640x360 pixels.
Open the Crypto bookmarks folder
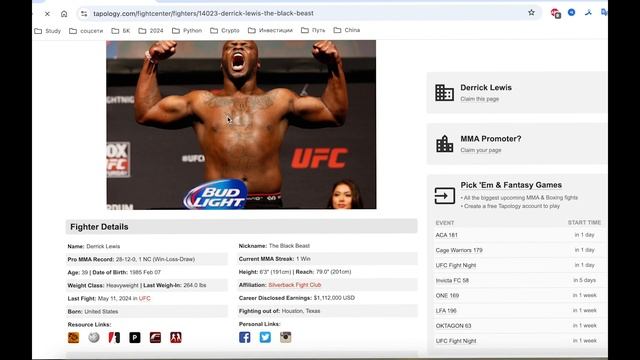224,31
